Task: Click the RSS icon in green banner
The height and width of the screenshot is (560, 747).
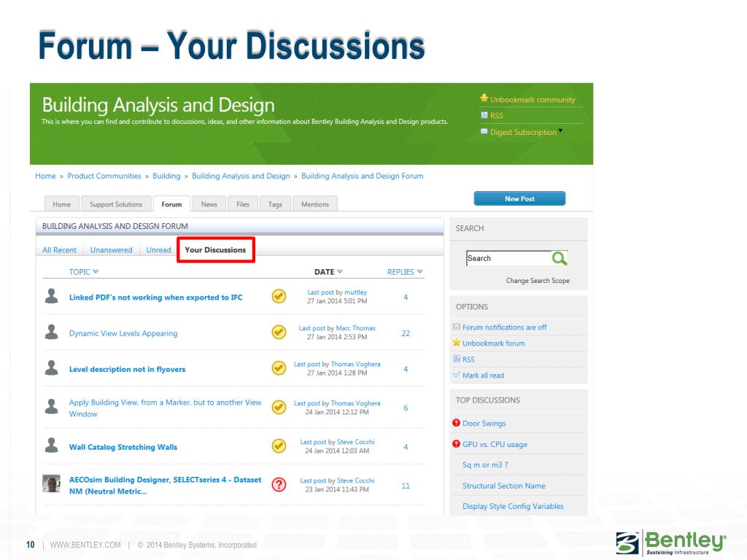Action: [x=484, y=115]
